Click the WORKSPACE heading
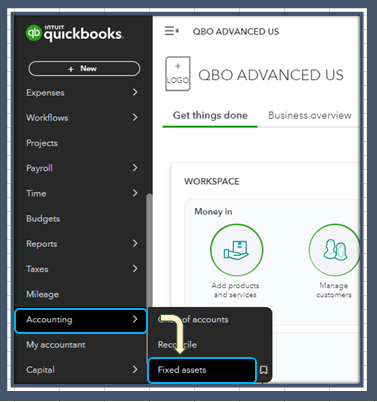This screenshot has height=402, width=377. (x=212, y=181)
